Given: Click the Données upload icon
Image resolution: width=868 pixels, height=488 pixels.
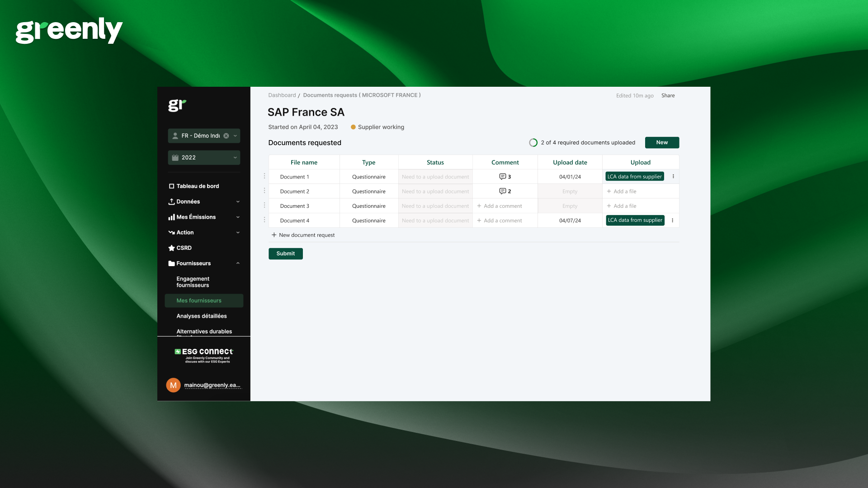Looking at the screenshot, I should [x=171, y=202].
